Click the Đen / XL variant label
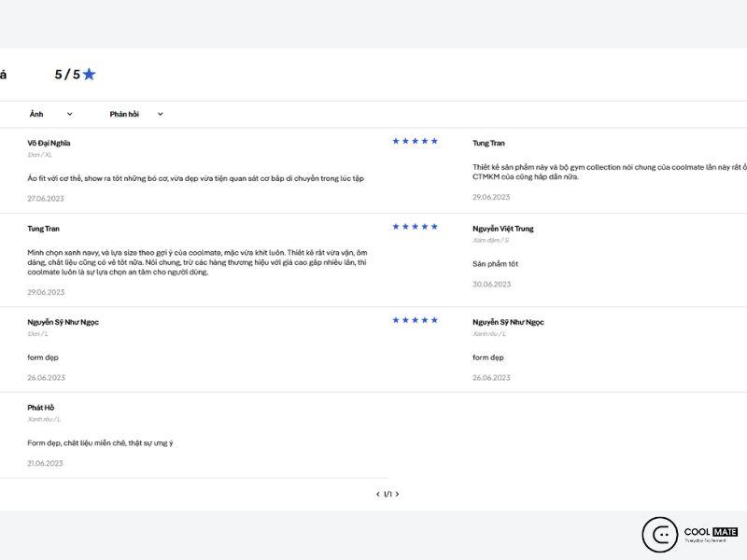747x560 pixels. (x=39, y=155)
